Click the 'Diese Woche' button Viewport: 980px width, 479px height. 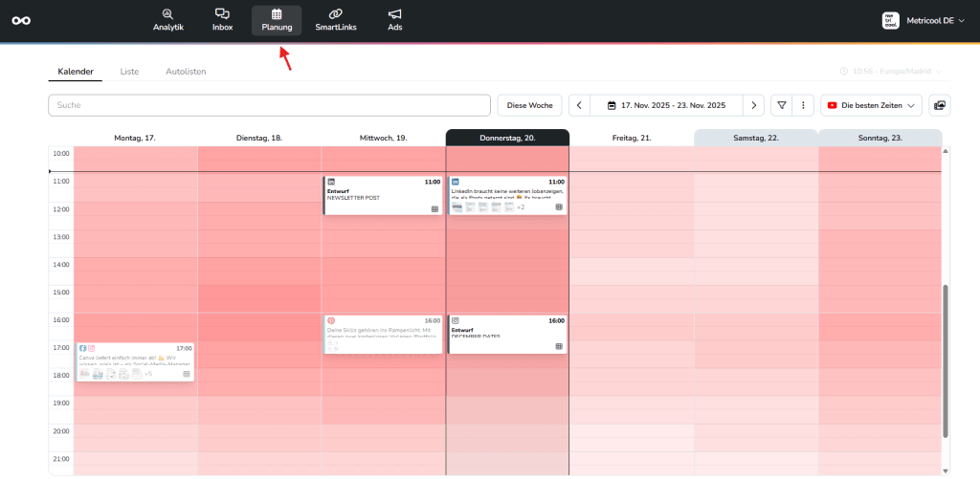click(529, 105)
